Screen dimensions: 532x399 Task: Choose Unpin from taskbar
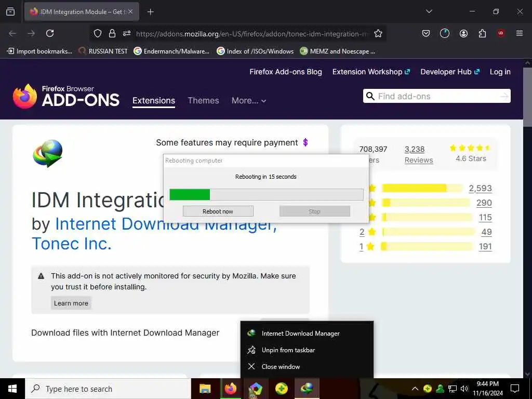pos(307,350)
